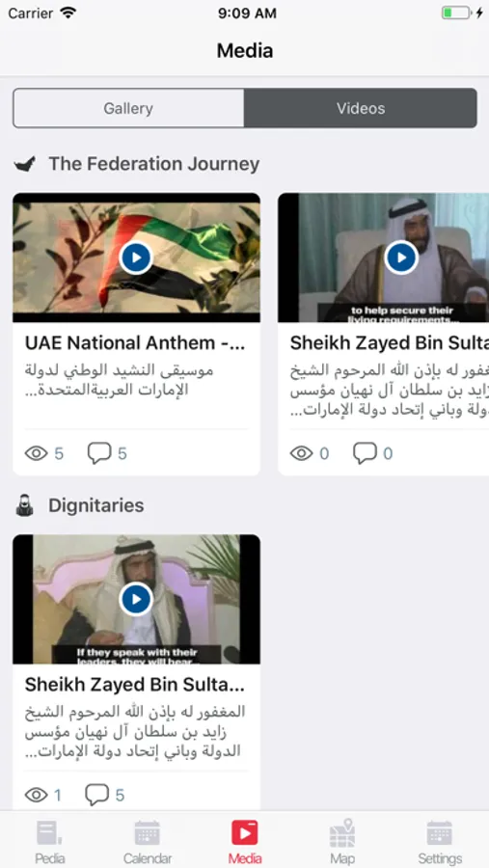
Task: Tap the comments icon on UAE National Anthem card
Action: point(99,453)
